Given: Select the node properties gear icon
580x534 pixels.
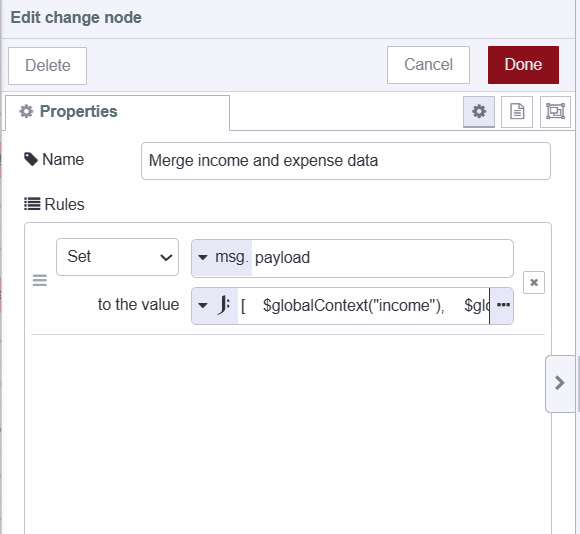Looking at the screenshot, I should pos(479,112).
